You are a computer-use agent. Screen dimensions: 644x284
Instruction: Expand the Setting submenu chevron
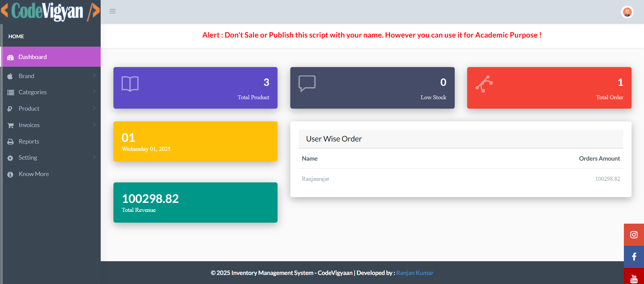[x=94, y=157]
